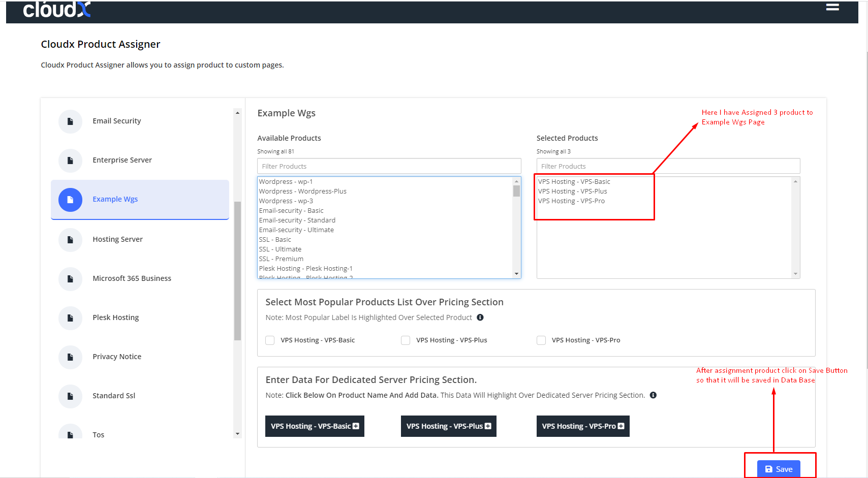Viewport: 868px width, 478px height.
Task: Click the info icon beside Dedicated Server note
Action: 653,395
